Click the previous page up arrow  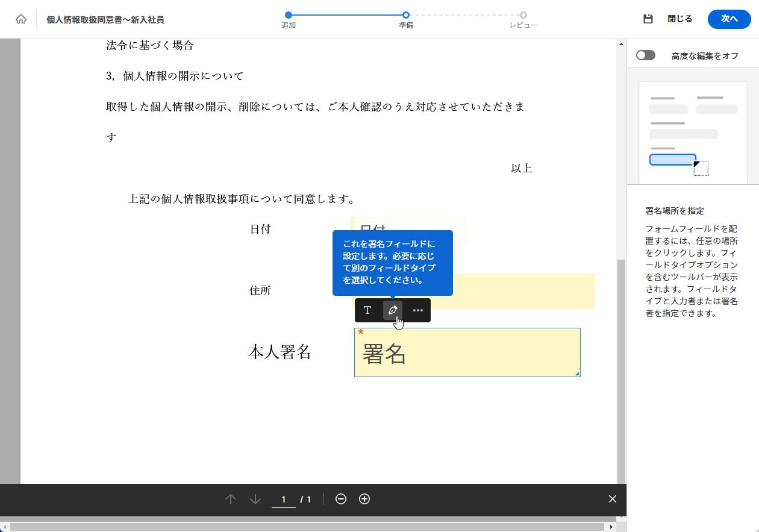coord(231,499)
